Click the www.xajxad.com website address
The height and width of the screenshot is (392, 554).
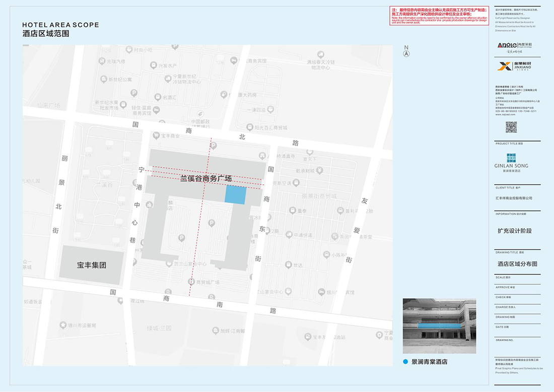tap(505, 114)
